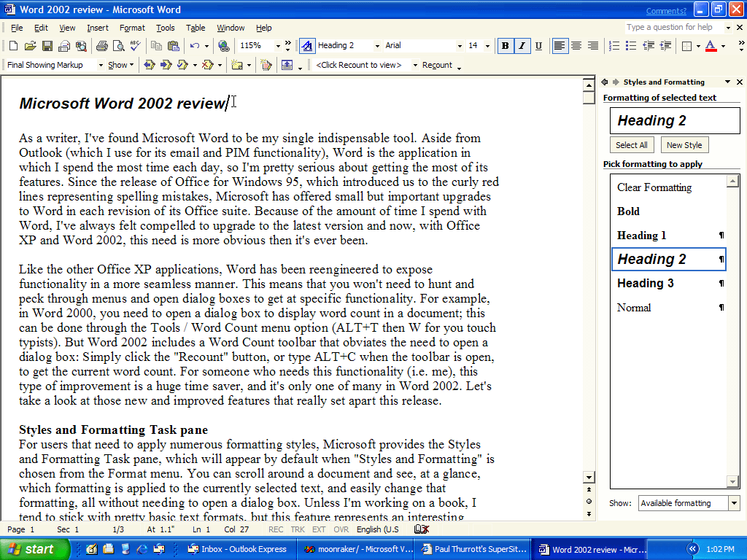
Task: Expand the Zoom 115% dropdown
Action: coord(278,46)
